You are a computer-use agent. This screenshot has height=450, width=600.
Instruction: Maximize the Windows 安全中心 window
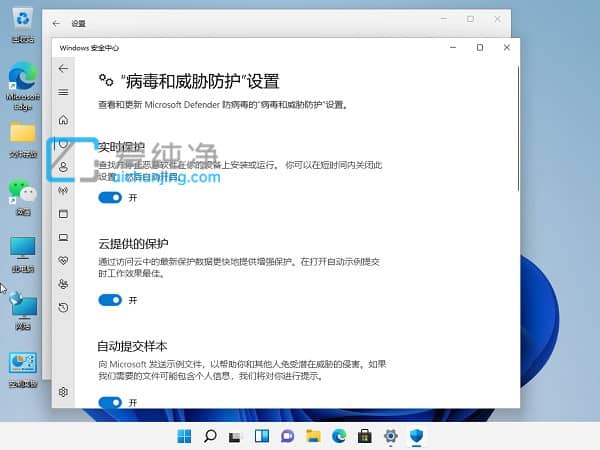click(x=480, y=47)
